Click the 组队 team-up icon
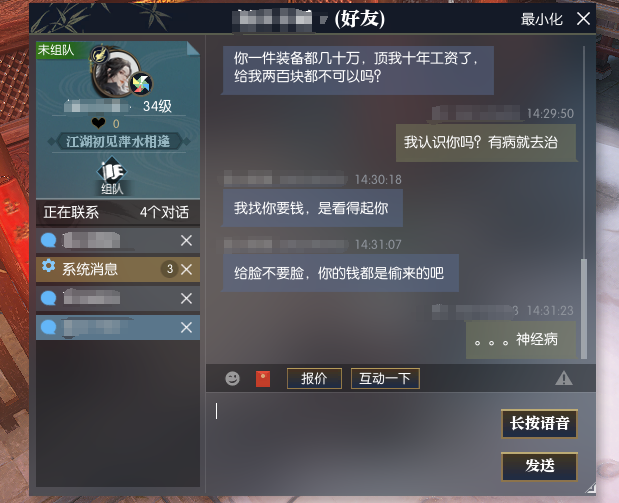Screen dimensions: 619x503 112,176
